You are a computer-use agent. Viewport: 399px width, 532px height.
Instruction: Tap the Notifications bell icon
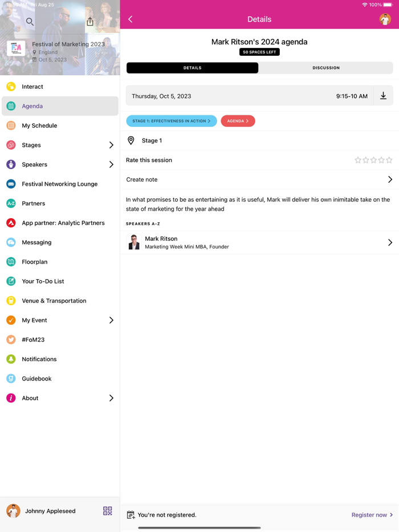click(11, 359)
